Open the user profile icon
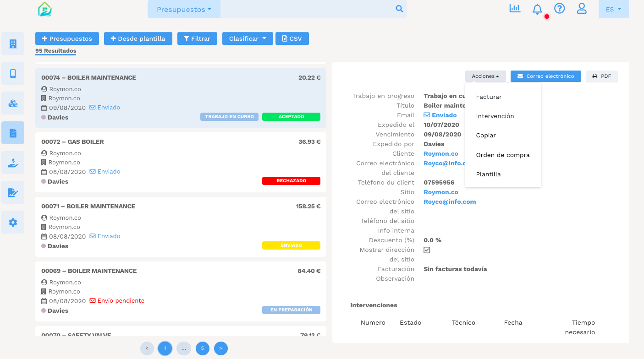 pyautogui.click(x=582, y=8)
